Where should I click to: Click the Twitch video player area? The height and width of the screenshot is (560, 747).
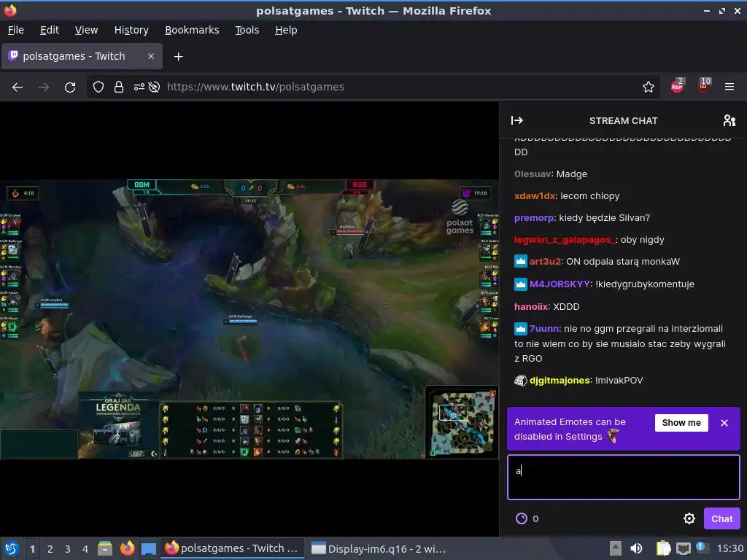point(249,319)
